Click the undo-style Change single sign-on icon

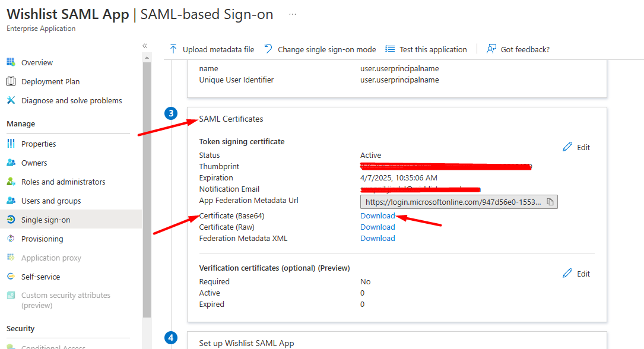(268, 49)
